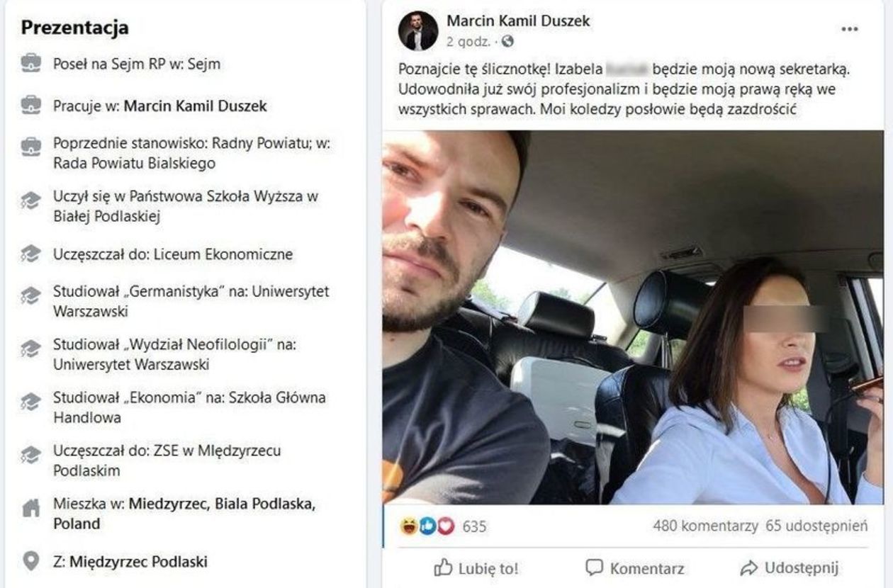The width and height of the screenshot is (893, 588).
Task: Open the 480 komentarzy comments link
Action: pos(705,526)
